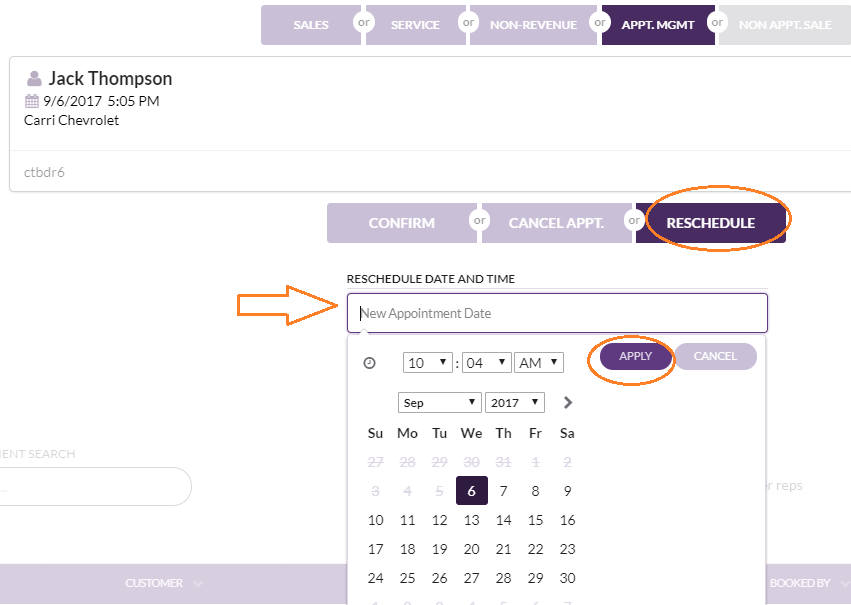Click the person icon next to Jack Thompson
The image size is (851, 605).
34,79
